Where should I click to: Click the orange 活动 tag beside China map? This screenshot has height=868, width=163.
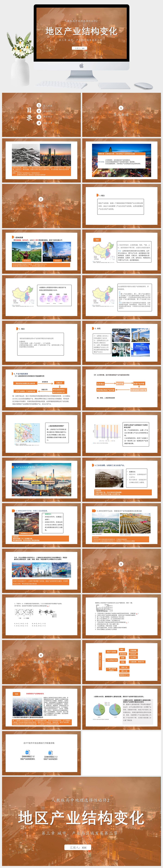(97, 240)
